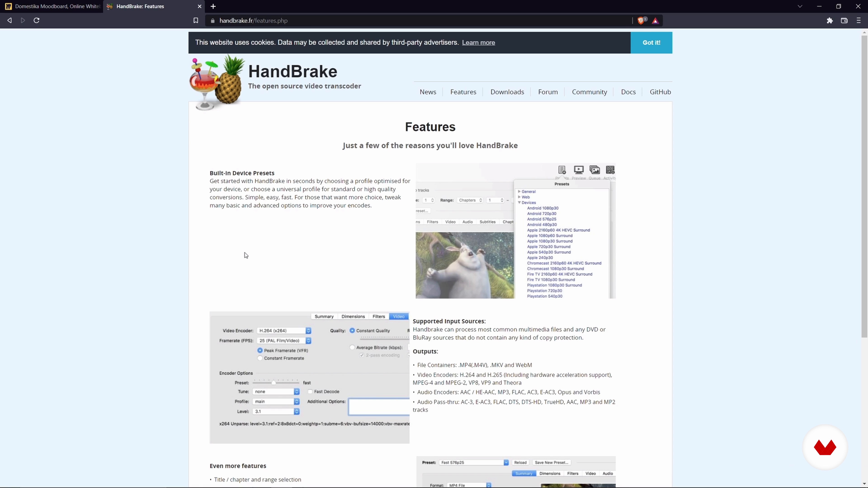Image resolution: width=868 pixels, height=488 pixels.
Task: Select Chromecast 1080p30 Surround preset
Action: [x=555, y=269]
